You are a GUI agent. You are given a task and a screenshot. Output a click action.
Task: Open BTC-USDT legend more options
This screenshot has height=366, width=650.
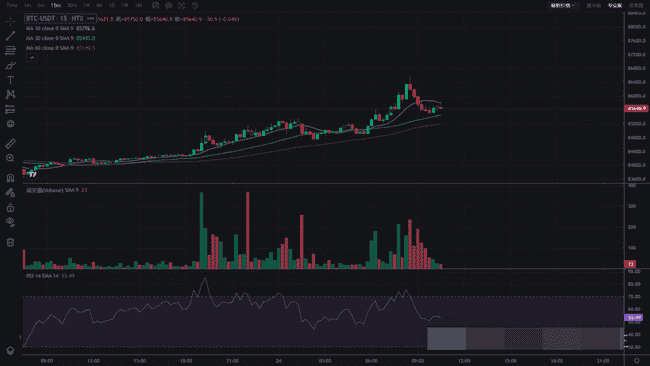pos(90,19)
